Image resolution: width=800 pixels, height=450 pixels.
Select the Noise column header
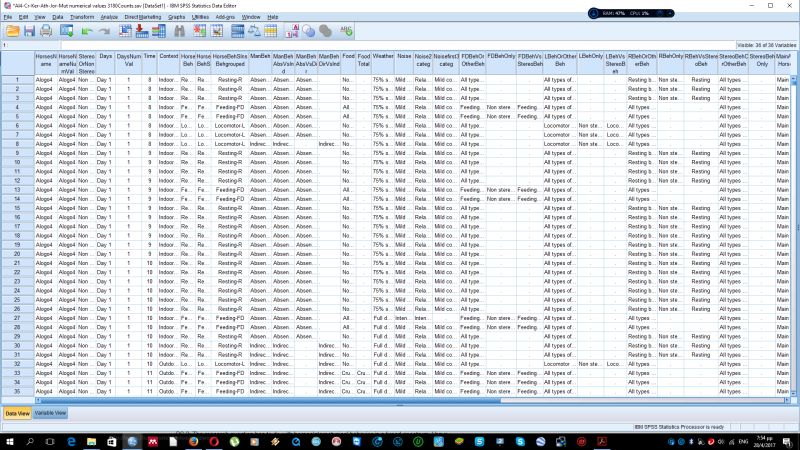coord(404,63)
